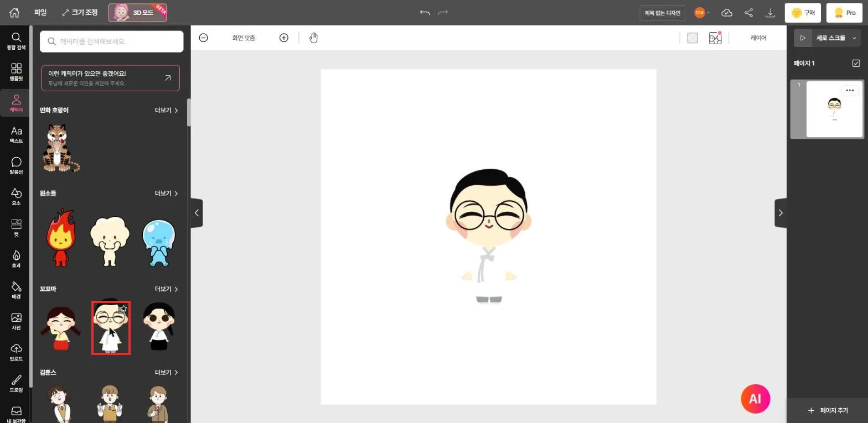Click the zoom out minus icon
868x423 pixels.
pyautogui.click(x=203, y=38)
